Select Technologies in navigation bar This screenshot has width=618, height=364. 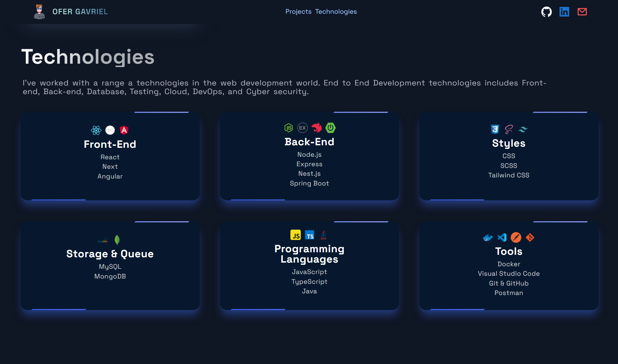pos(336,11)
